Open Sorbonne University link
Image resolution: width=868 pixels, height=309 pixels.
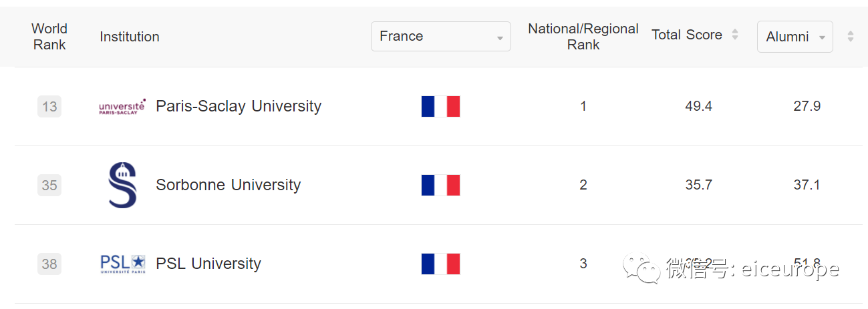(x=228, y=185)
